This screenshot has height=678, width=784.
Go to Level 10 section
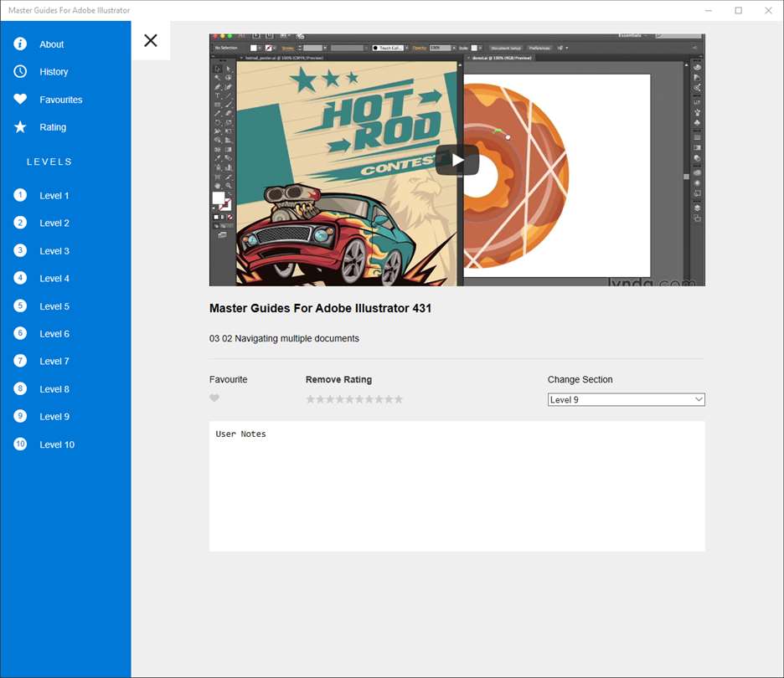65,444
